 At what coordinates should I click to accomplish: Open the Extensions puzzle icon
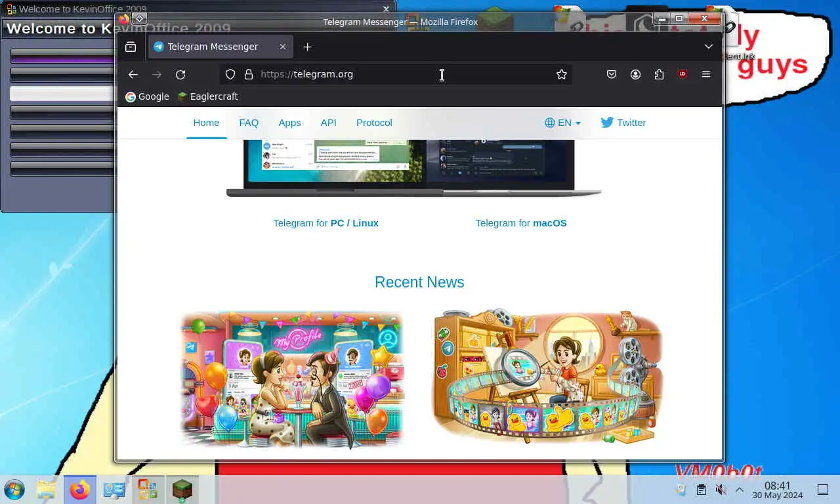(x=659, y=74)
